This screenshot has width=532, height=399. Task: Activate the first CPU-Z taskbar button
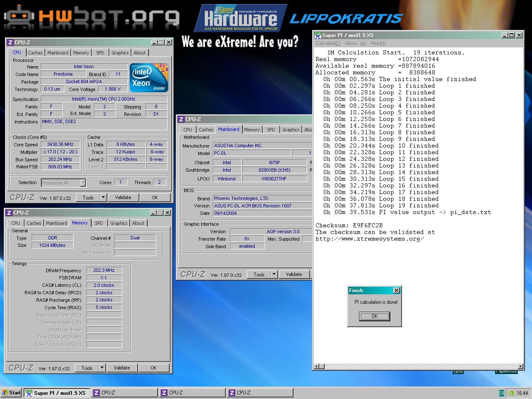[124, 393]
